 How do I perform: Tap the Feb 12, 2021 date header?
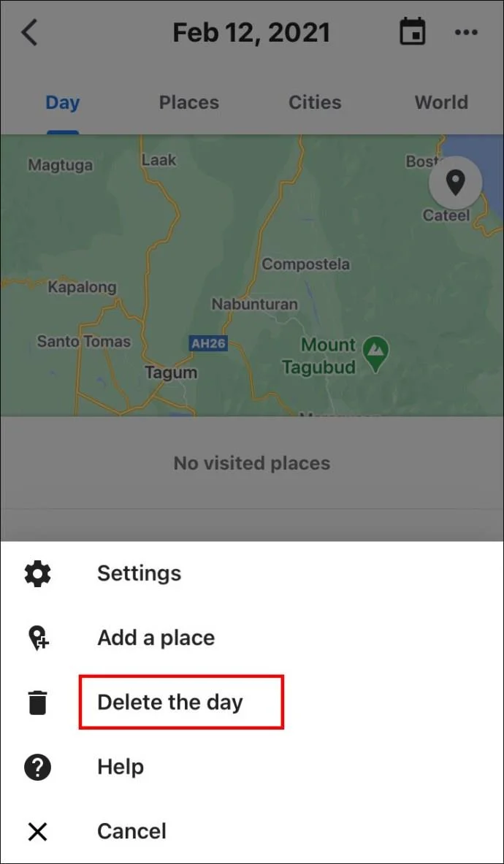[x=252, y=31]
